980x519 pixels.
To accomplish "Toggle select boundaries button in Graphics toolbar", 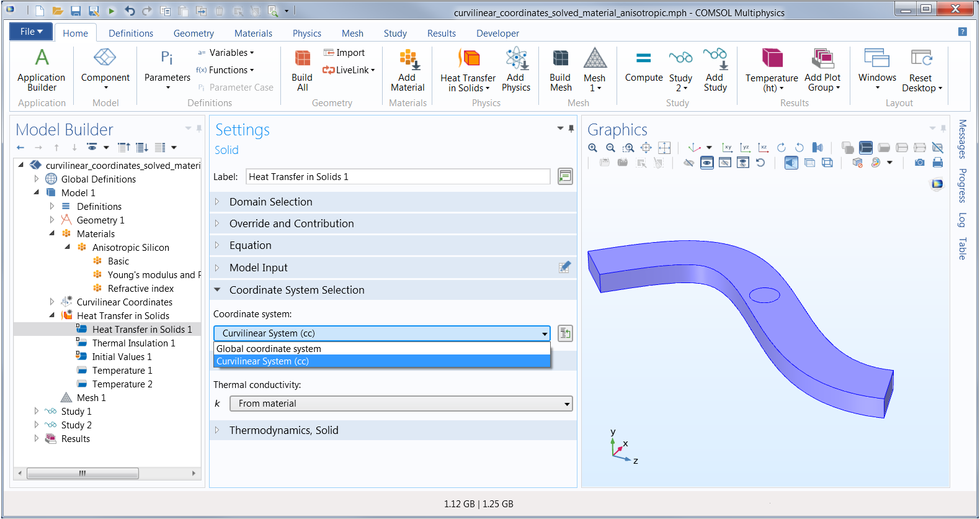I will (x=884, y=148).
